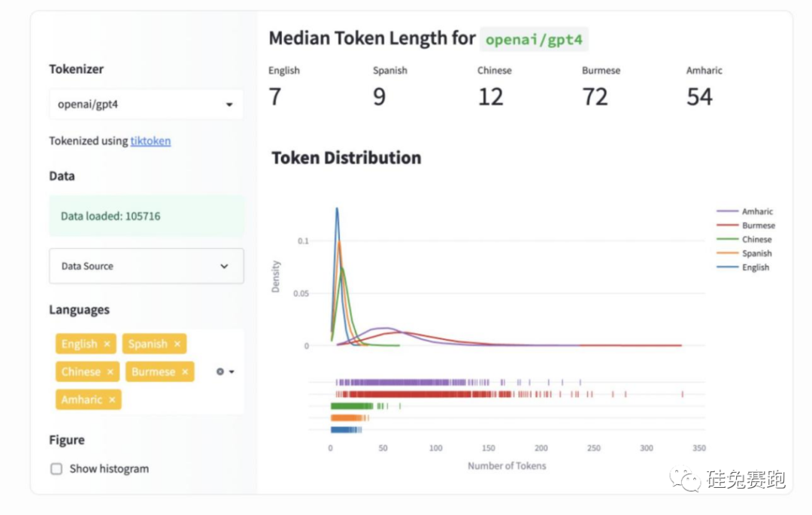Remove the Chinese language tag
Screen dimensions: 812x515
(110, 371)
